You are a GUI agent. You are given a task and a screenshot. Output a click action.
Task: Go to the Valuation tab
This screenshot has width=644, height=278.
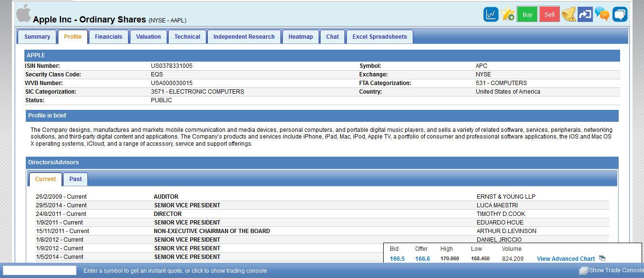[x=149, y=37]
